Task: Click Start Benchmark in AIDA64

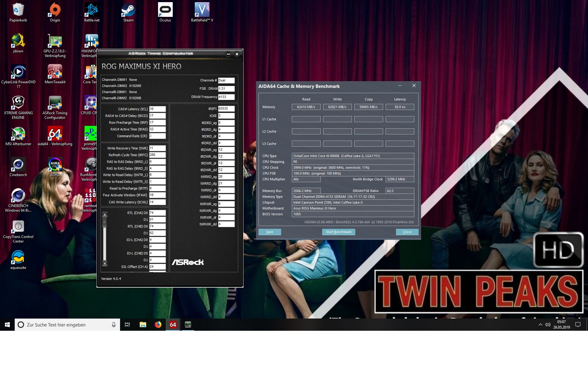Action: 338,232
